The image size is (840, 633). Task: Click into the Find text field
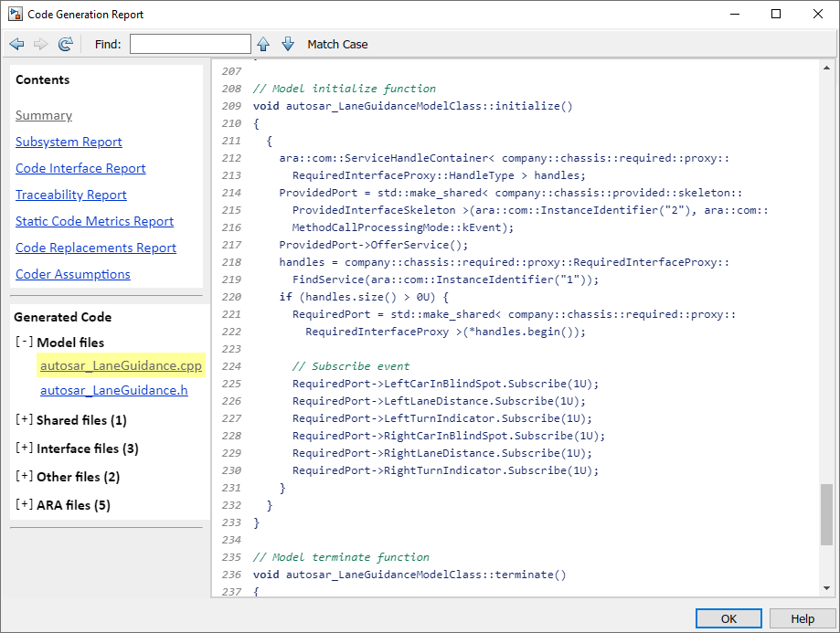click(x=190, y=44)
